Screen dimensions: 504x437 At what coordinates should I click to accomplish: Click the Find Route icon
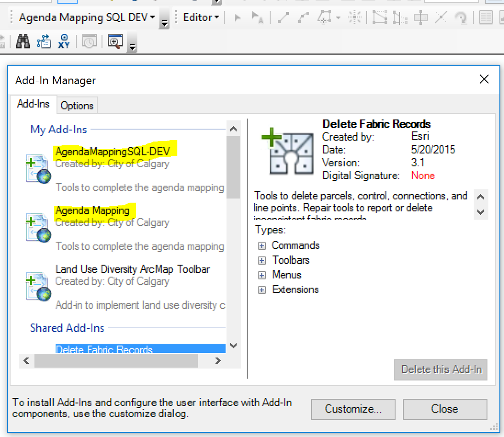click(44, 41)
